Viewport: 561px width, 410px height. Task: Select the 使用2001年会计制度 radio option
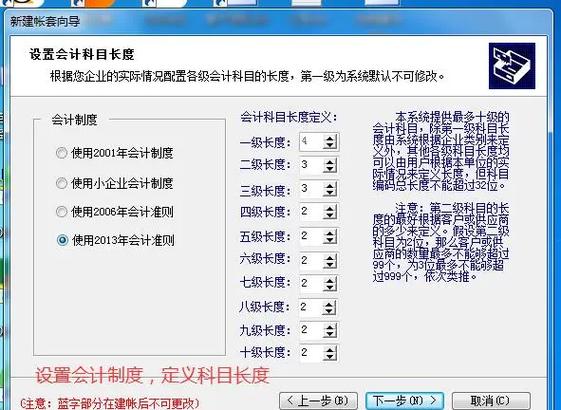[x=114, y=153]
